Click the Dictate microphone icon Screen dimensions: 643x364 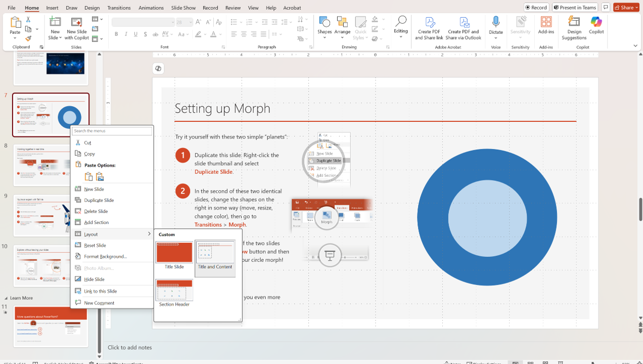(x=495, y=22)
